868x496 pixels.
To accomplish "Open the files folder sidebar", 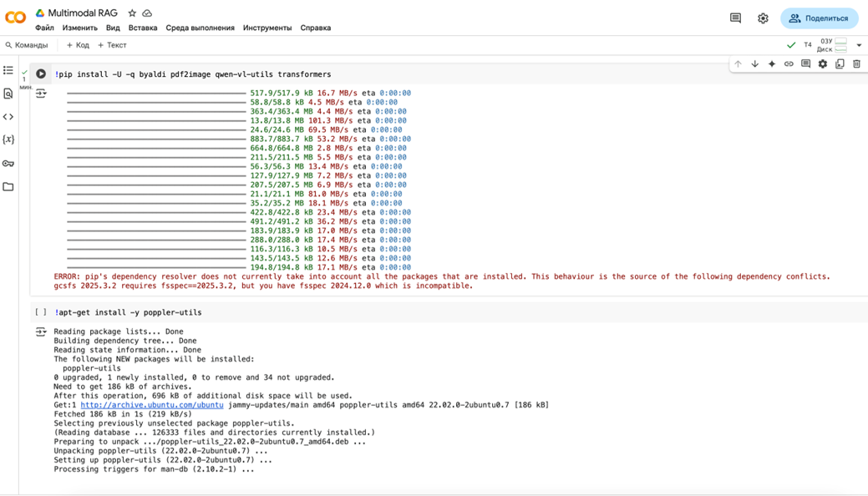I will tap(8, 186).
